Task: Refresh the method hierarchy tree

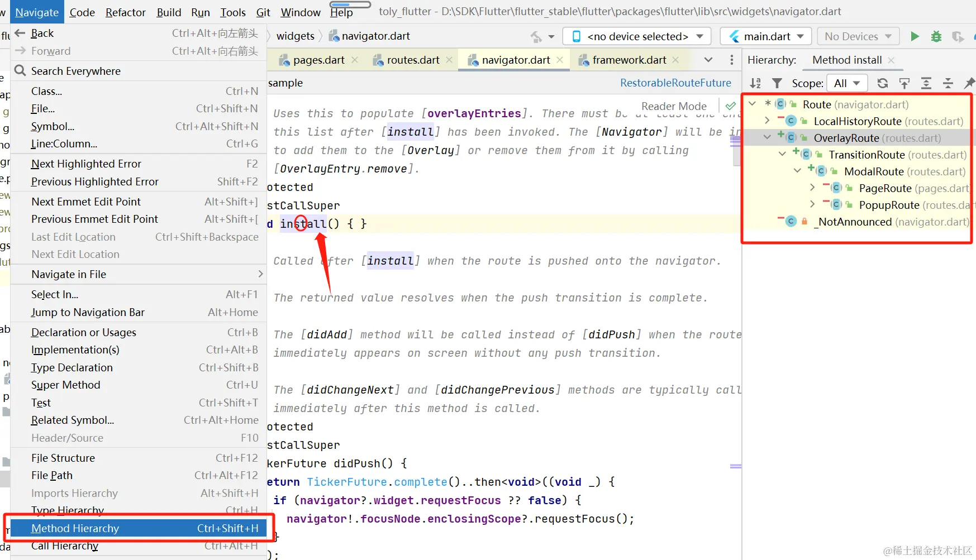Action: 883,83
